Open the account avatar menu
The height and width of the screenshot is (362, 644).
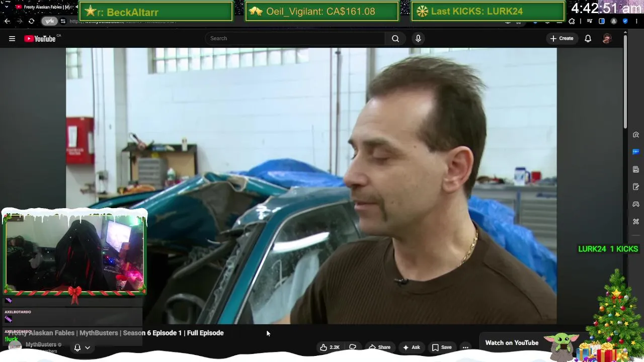click(607, 39)
